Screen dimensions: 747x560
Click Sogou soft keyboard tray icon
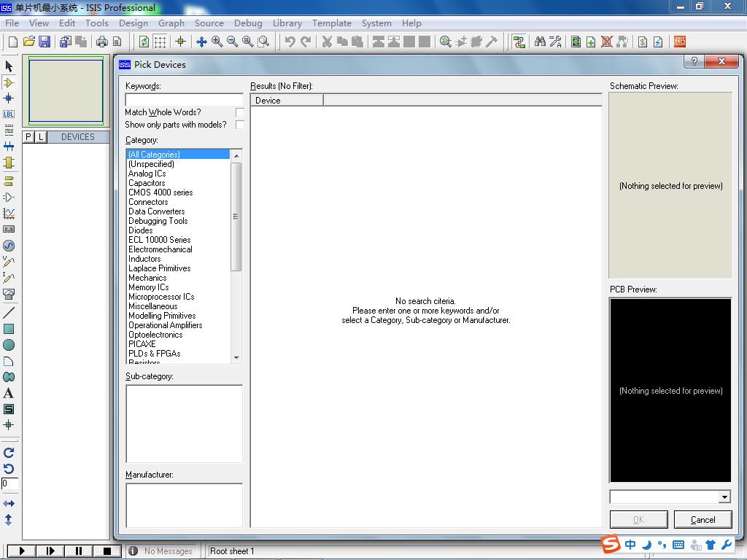coord(678,545)
